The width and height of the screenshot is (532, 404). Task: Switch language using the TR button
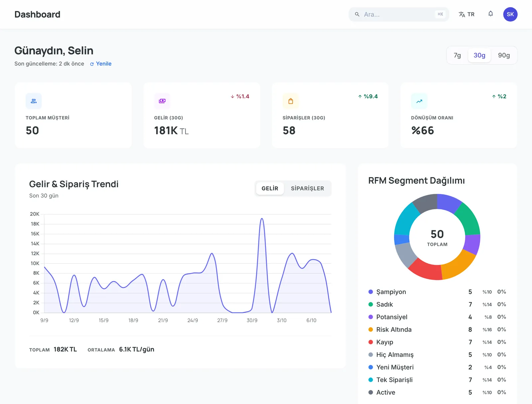pos(466,14)
